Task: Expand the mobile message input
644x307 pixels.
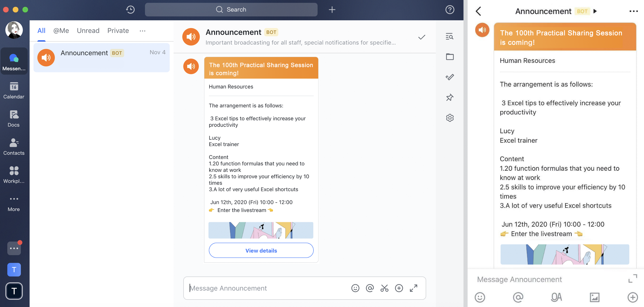Action: 632,279
